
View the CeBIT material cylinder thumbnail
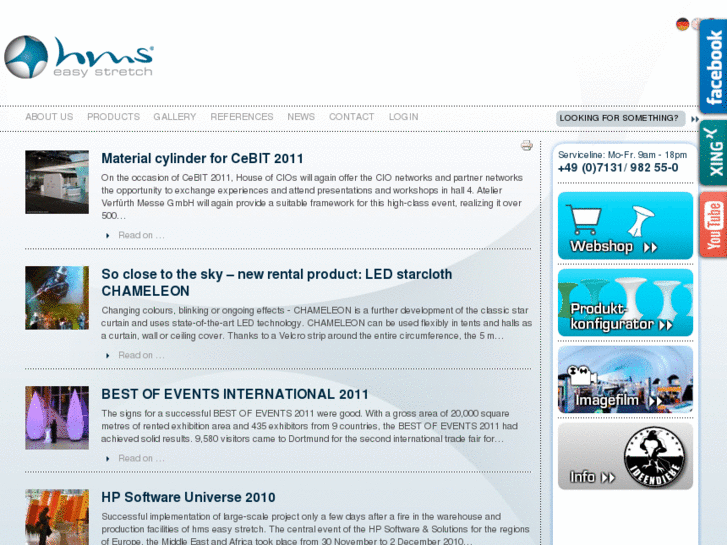(57, 182)
